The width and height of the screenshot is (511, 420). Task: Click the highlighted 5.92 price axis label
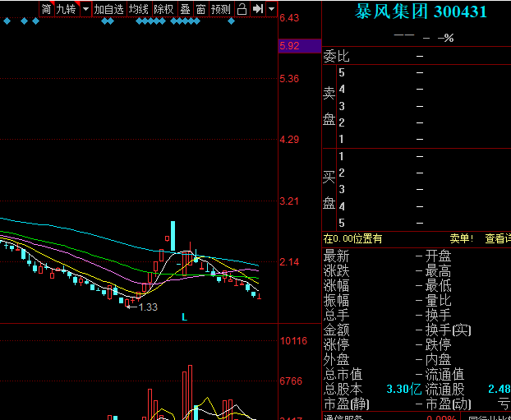click(x=300, y=46)
